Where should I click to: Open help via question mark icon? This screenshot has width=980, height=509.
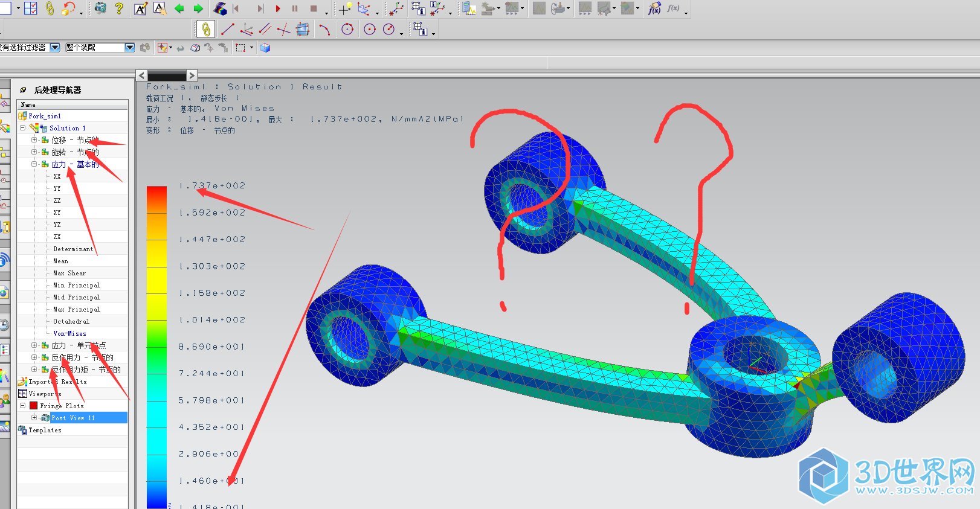pos(119,8)
